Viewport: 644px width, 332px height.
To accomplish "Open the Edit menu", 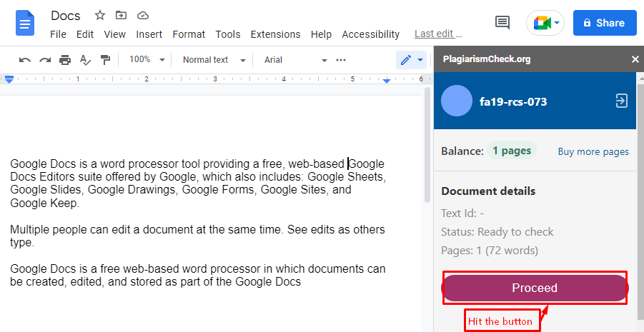I will 85,34.
